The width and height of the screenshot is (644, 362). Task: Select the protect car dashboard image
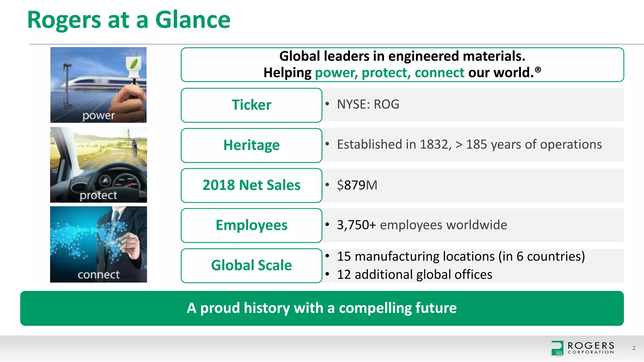click(x=98, y=165)
